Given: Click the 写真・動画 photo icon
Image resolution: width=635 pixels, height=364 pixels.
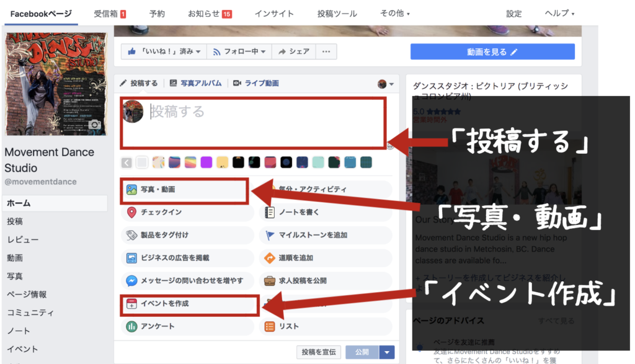Looking at the screenshot, I should pos(131,190).
